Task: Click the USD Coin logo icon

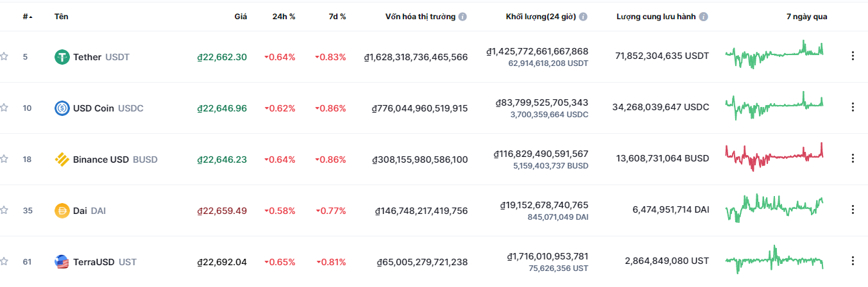Action: click(x=62, y=108)
